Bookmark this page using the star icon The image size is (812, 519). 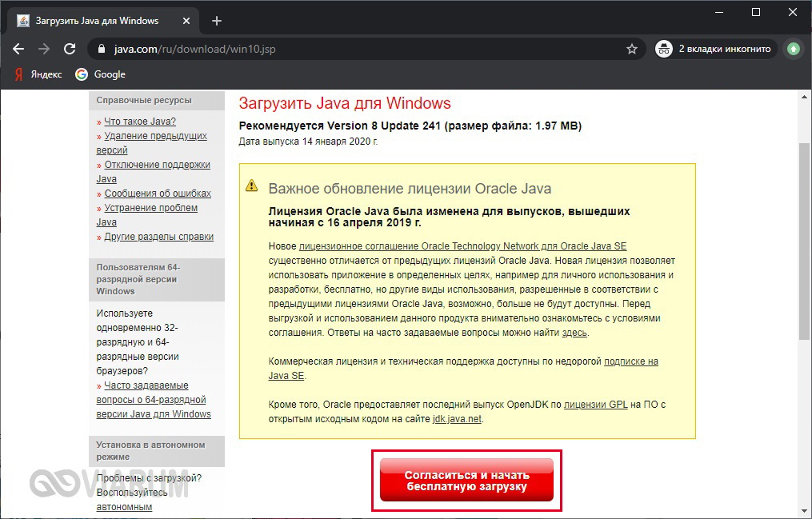click(632, 49)
